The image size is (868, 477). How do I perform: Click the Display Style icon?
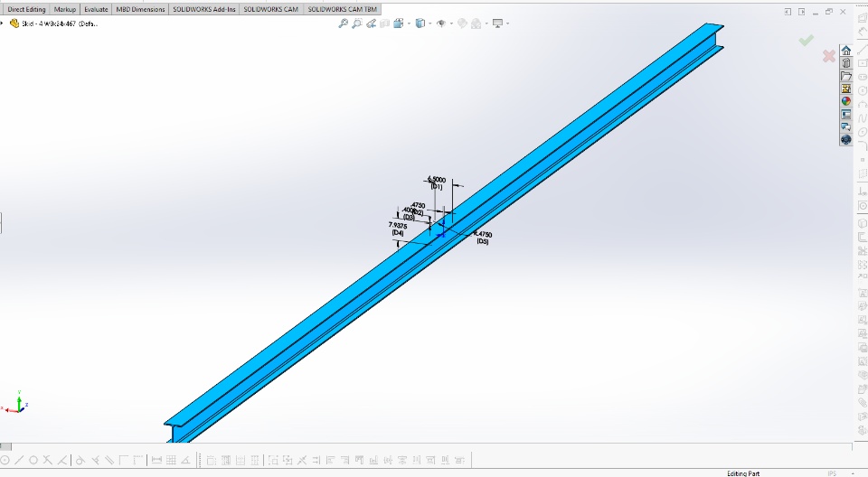pos(420,23)
